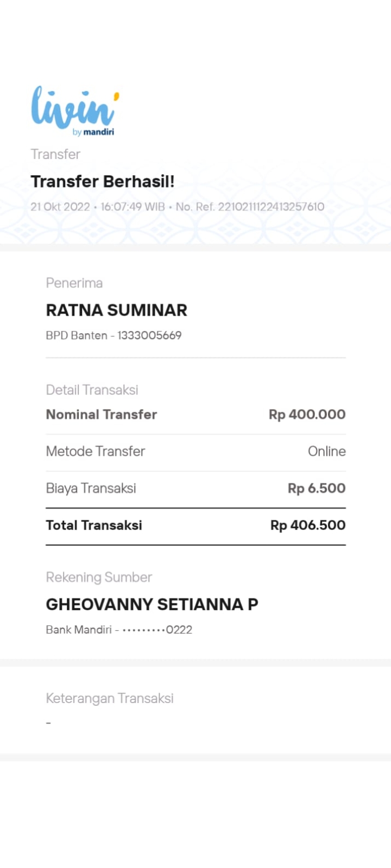
Task: Select source account name GHEOVANNY SETIANNA P
Action: (x=152, y=604)
